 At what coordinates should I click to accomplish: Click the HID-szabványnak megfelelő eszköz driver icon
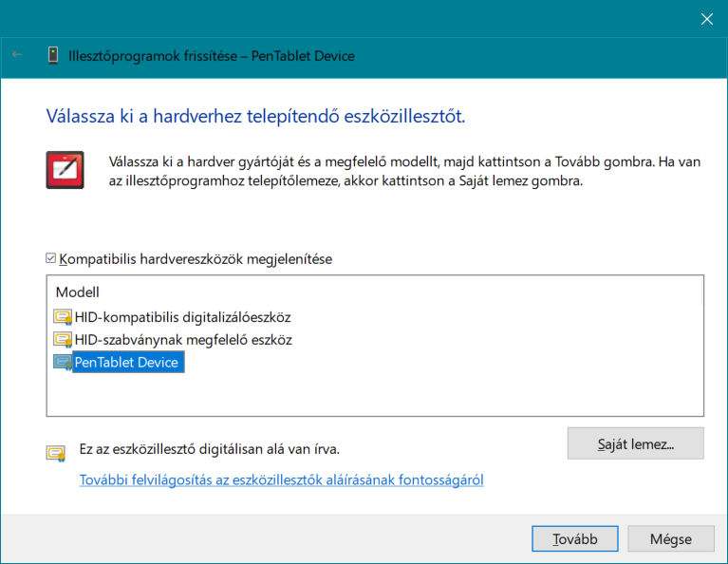click(x=63, y=340)
